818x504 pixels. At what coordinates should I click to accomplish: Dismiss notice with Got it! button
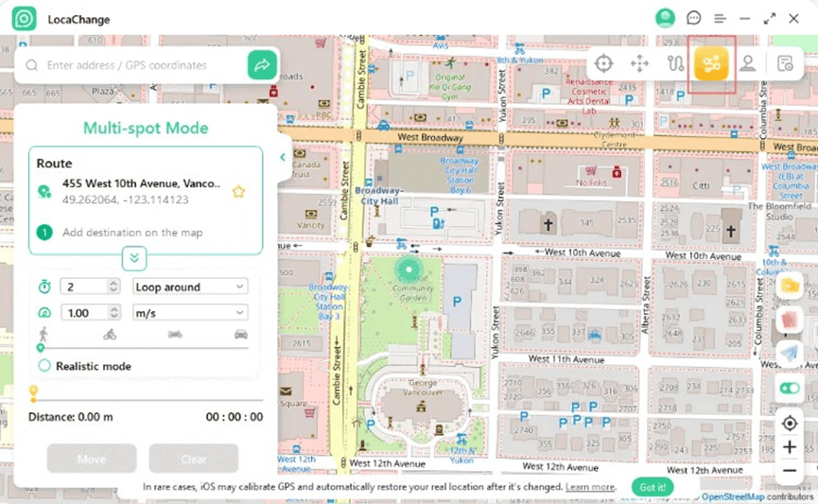653,487
